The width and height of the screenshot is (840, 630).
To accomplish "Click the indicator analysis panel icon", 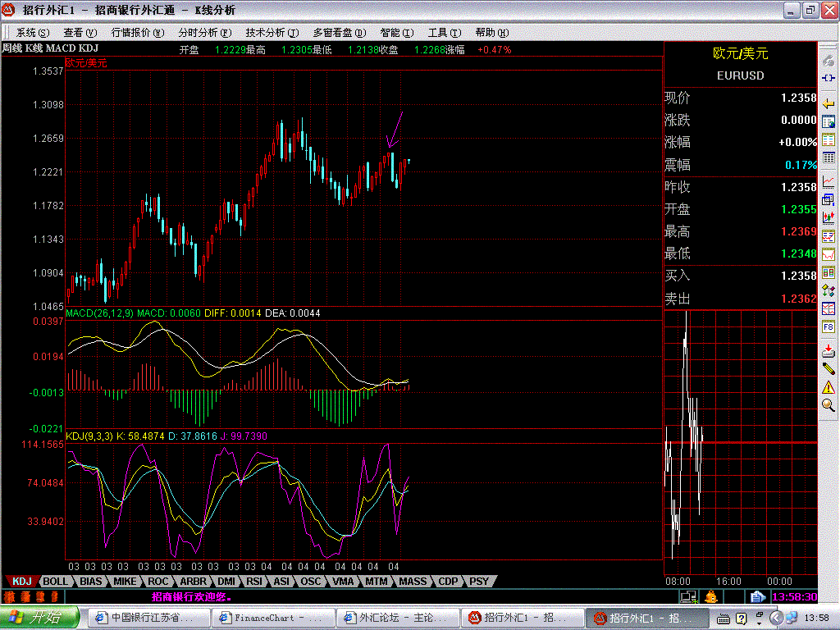I will pos(829,236).
